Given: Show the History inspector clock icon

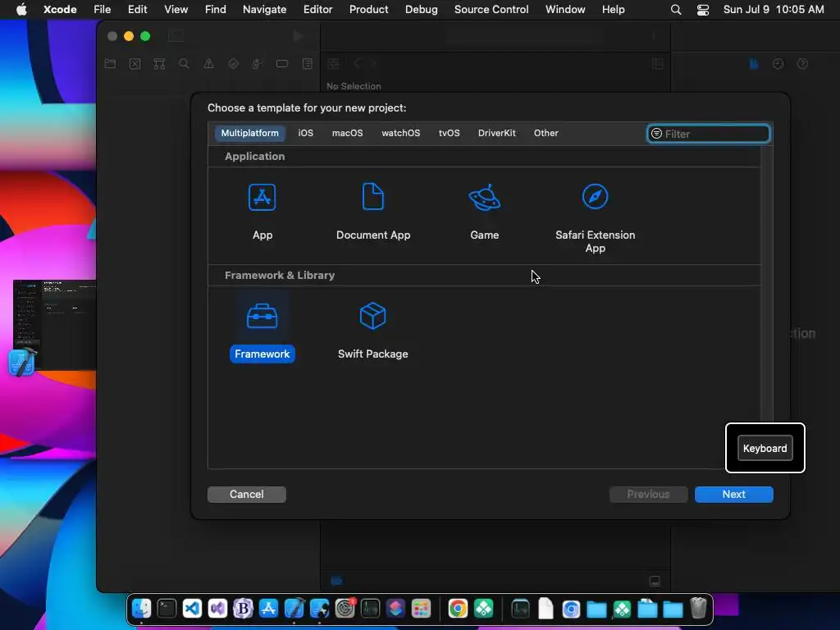Looking at the screenshot, I should pos(778,64).
